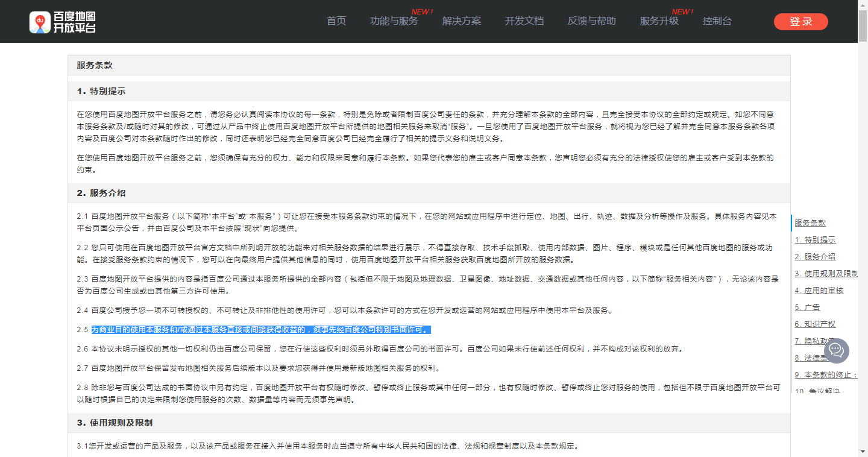Open 解决方案 navigation menu
Image resolution: width=868 pixels, height=457 pixels.
(x=462, y=21)
